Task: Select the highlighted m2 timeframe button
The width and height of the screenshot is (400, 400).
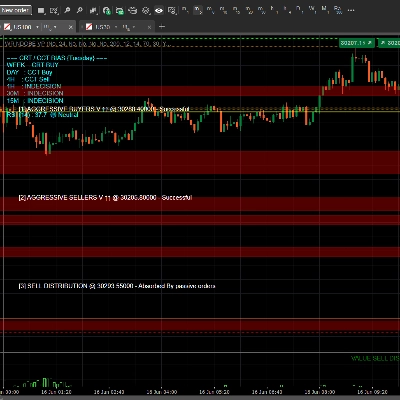Action: pyautogui.click(x=198, y=10)
